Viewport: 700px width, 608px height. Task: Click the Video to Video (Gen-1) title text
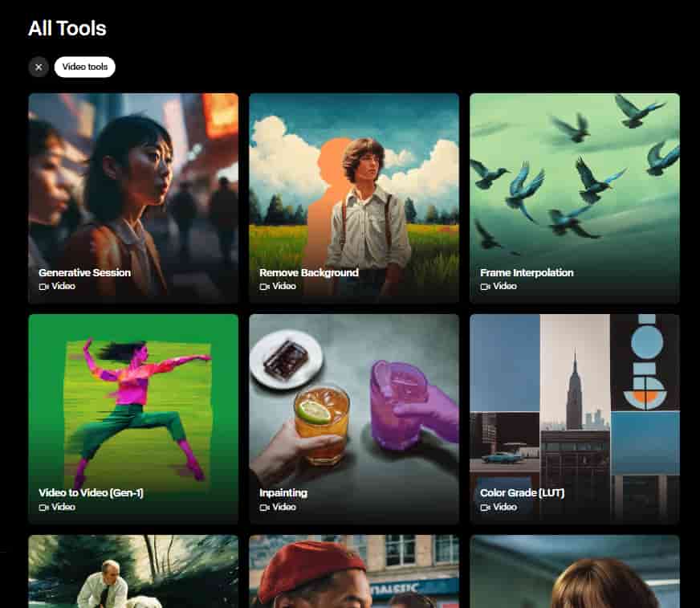pyautogui.click(x=91, y=492)
